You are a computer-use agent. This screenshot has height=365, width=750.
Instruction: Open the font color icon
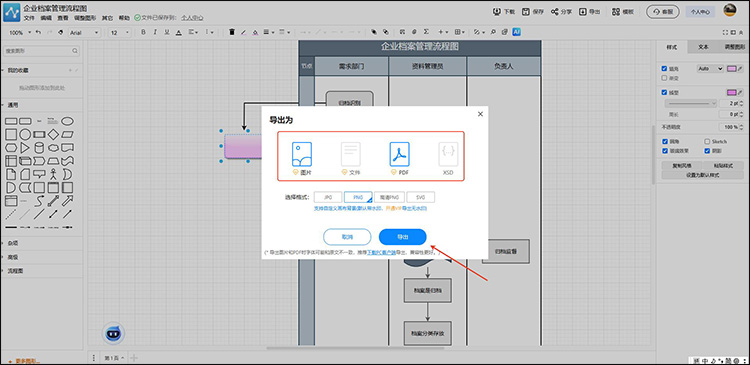179,33
